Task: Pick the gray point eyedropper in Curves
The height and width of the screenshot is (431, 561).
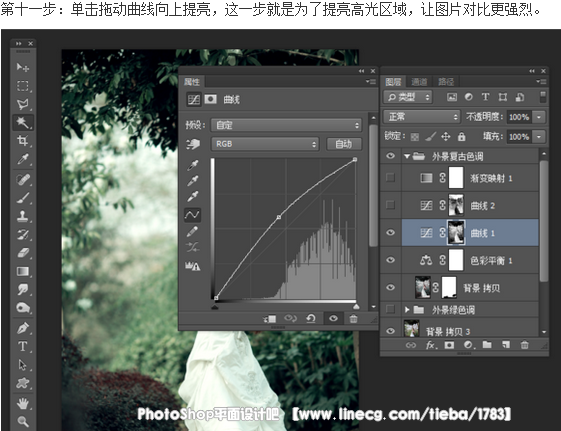Action: (192, 181)
